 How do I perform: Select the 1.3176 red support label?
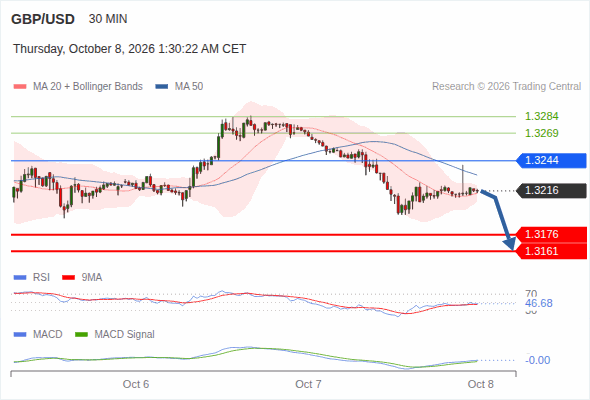(551, 234)
